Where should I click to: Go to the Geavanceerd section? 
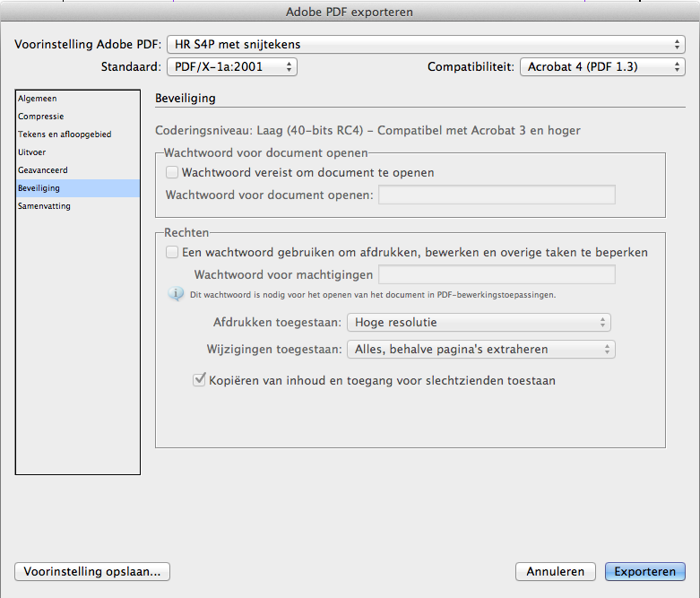pos(78,170)
